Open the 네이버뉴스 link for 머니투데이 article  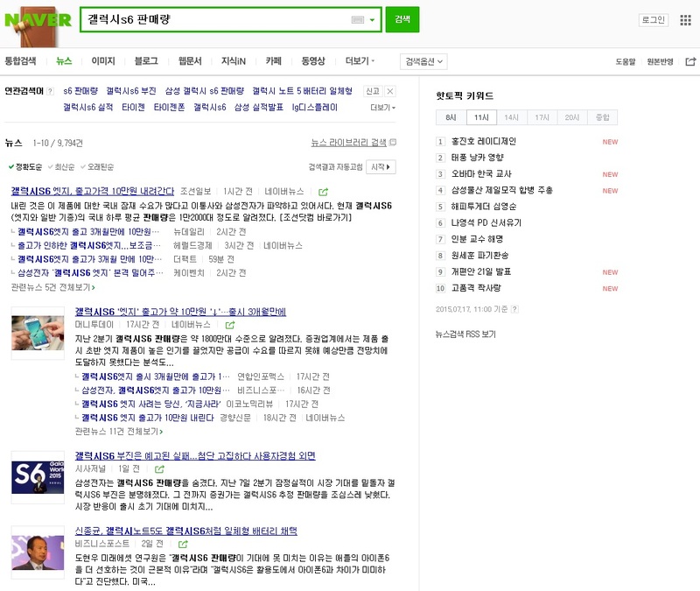pyautogui.click(x=191, y=325)
